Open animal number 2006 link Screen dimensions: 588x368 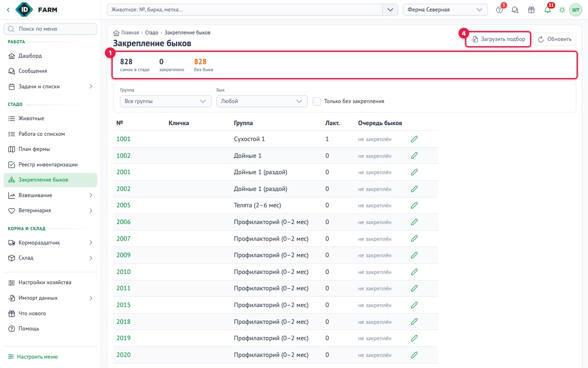click(x=123, y=222)
